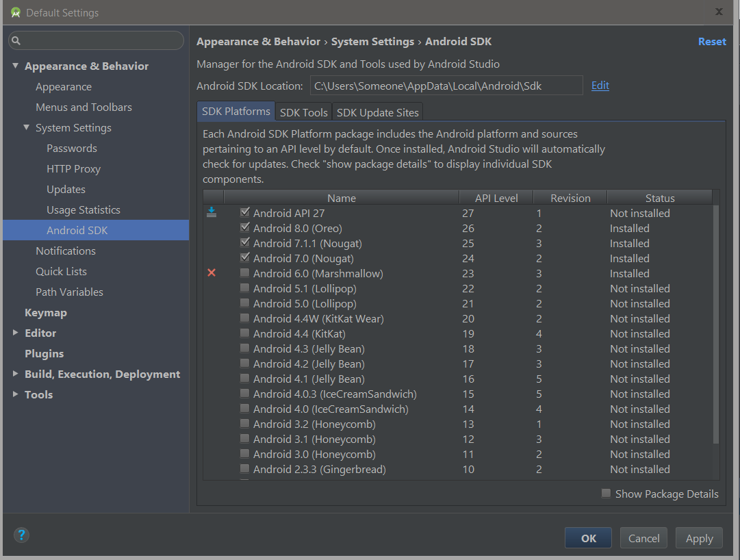
Task: Open Keymap settings
Action: tap(46, 312)
